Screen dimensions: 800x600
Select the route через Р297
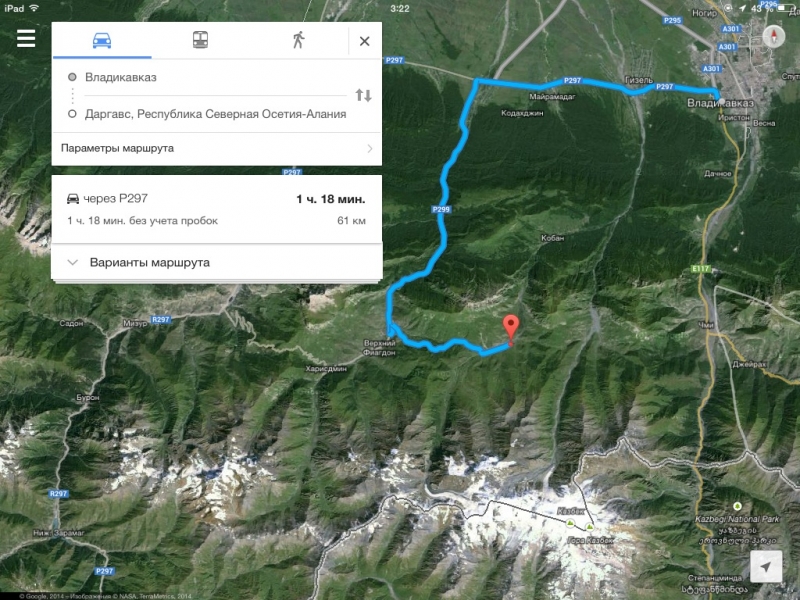(x=217, y=209)
